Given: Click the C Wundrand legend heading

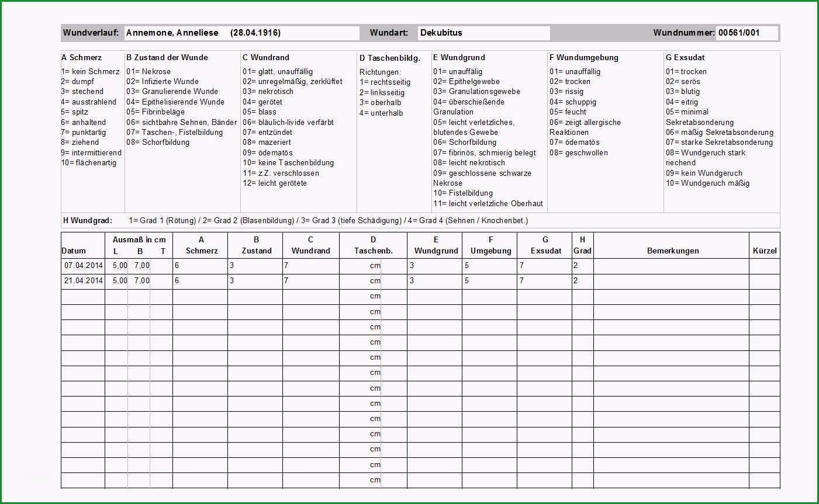Looking at the screenshot, I should click(266, 58).
